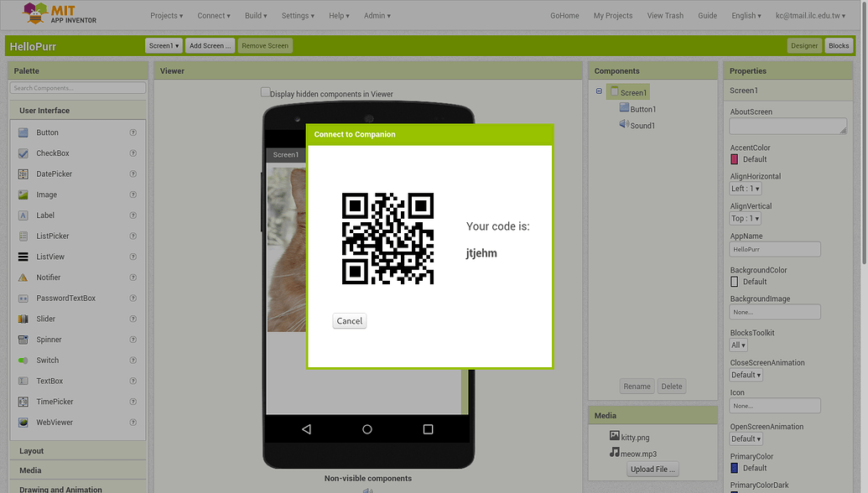Switch to the Blocks editor tab
The width and height of the screenshot is (868, 493).
[838, 45]
